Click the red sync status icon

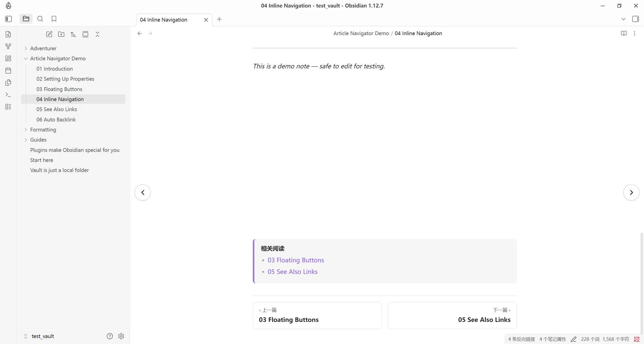pyautogui.click(x=637, y=339)
